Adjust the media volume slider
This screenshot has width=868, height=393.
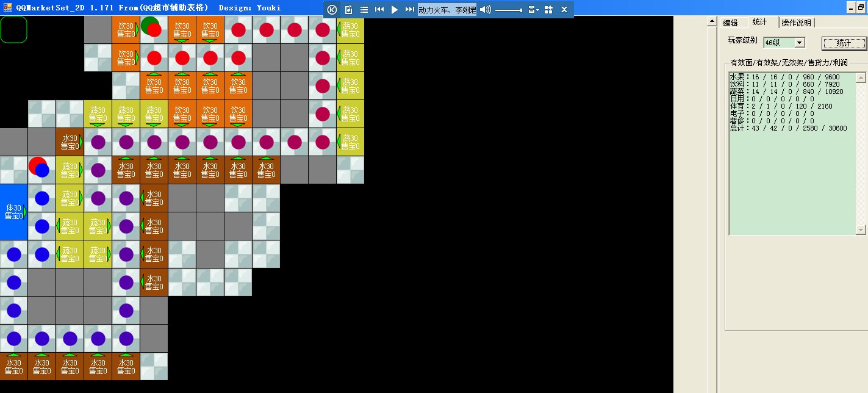coord(508,10)
